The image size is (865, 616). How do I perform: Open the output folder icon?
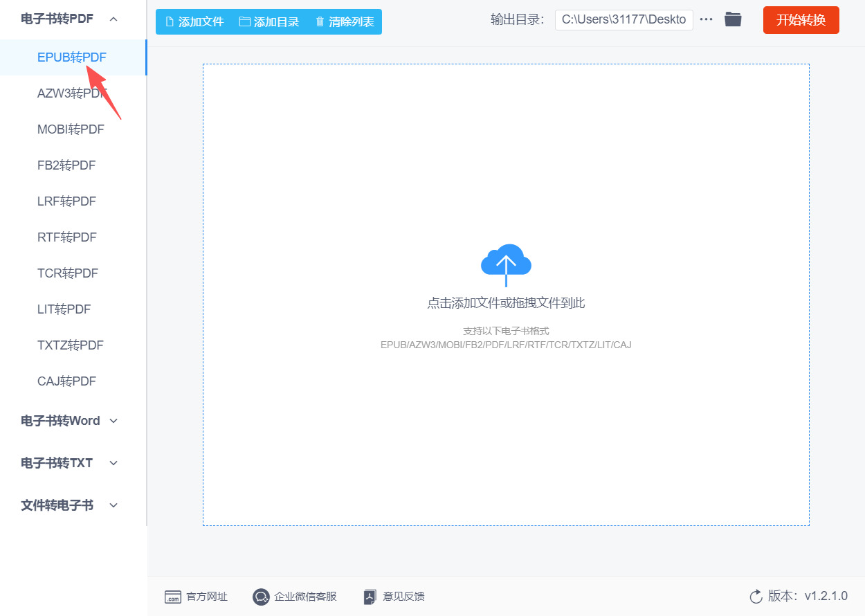point(733,19)
